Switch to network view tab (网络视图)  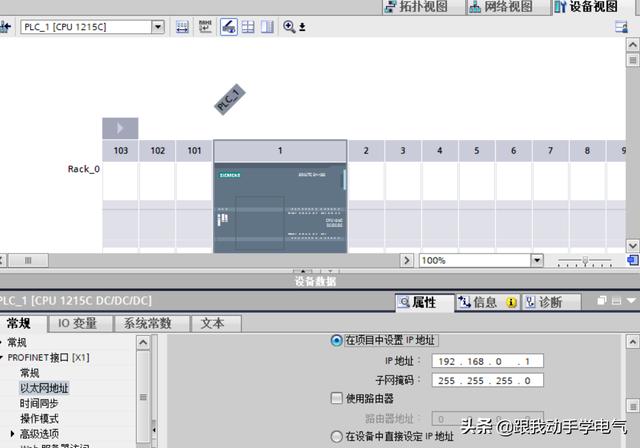502,7
